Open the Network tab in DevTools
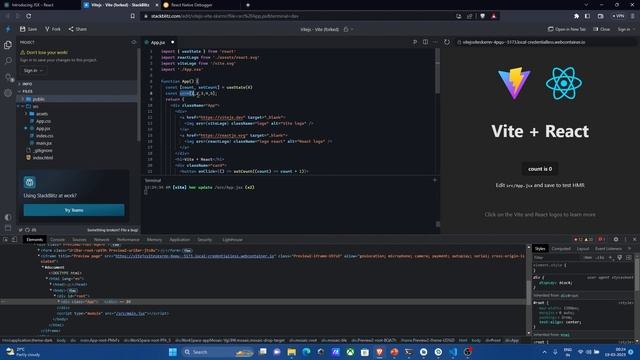 pyautogui.click(x=101, y=240)
